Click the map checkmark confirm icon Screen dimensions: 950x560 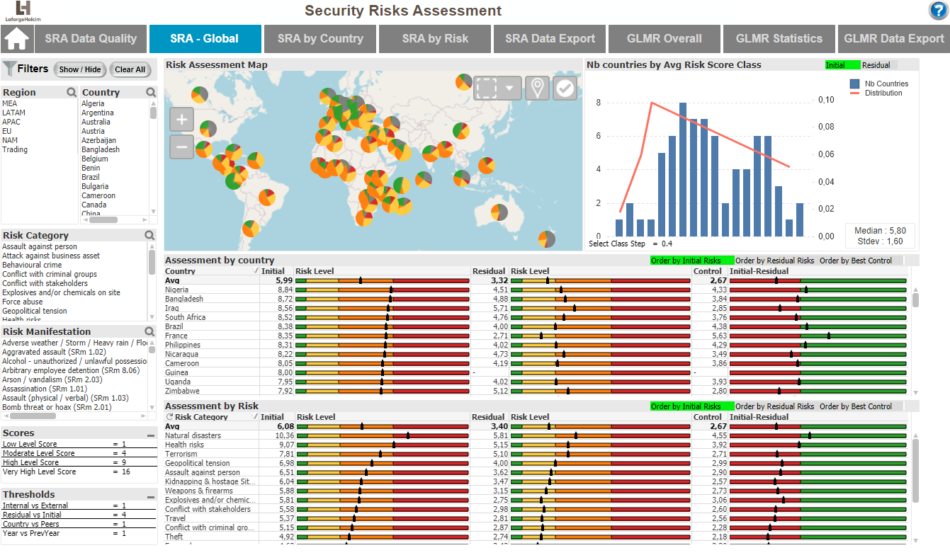point(565,88)
